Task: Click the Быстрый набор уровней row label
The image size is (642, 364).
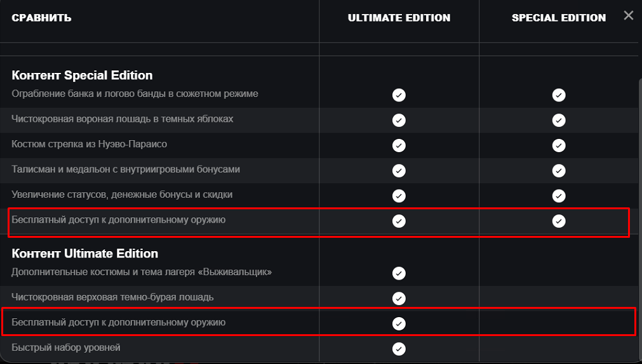Action: point(66,348)
